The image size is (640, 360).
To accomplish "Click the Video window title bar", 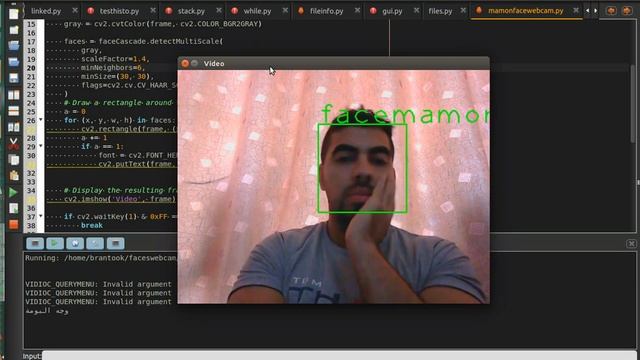I will (x=333, y=63).
